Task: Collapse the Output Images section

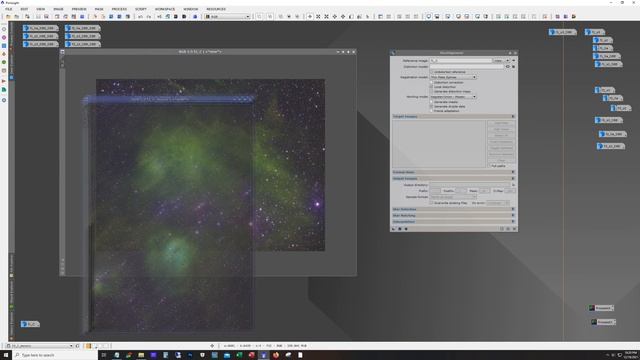Action: pos(513,178)
